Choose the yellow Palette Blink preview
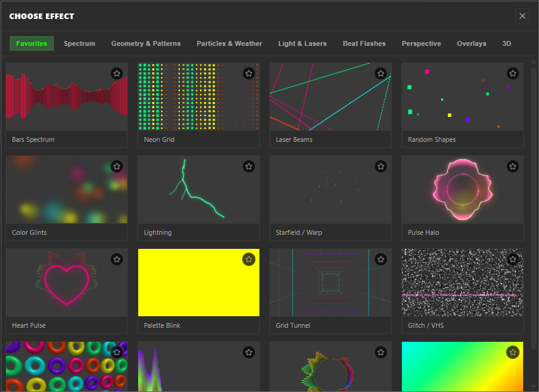Image resolution: width=539 pixels, height=392 pixels. (199, 283)
